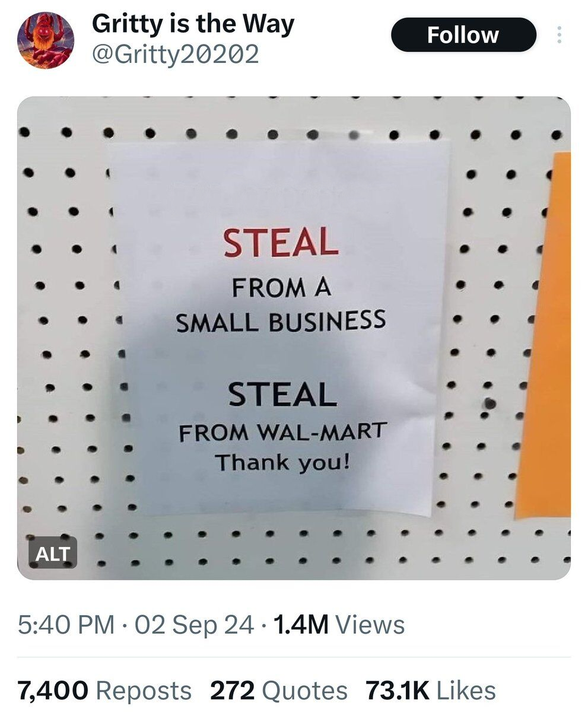The width and height of the screenshot is (588, 712).
Task: Click the 5:40 PM timestamp
Action: [66, 625]
